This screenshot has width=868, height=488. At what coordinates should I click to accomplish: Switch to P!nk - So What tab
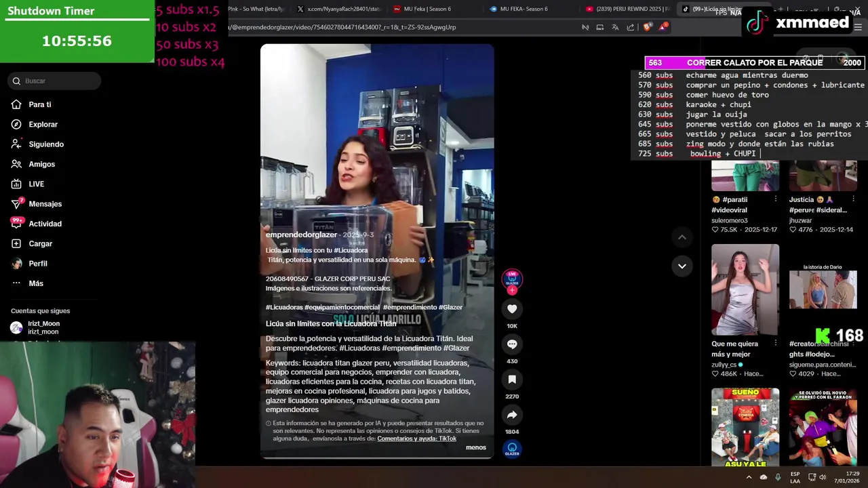256,9
